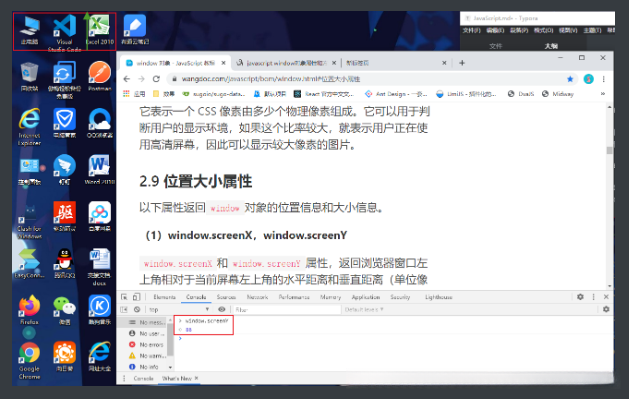Click the bookmark star in address bar

(x=570, y=79)
